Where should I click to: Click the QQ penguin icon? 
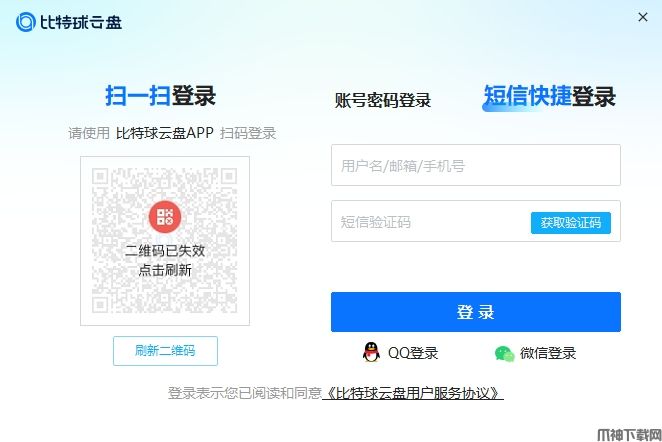click(371, 352)
